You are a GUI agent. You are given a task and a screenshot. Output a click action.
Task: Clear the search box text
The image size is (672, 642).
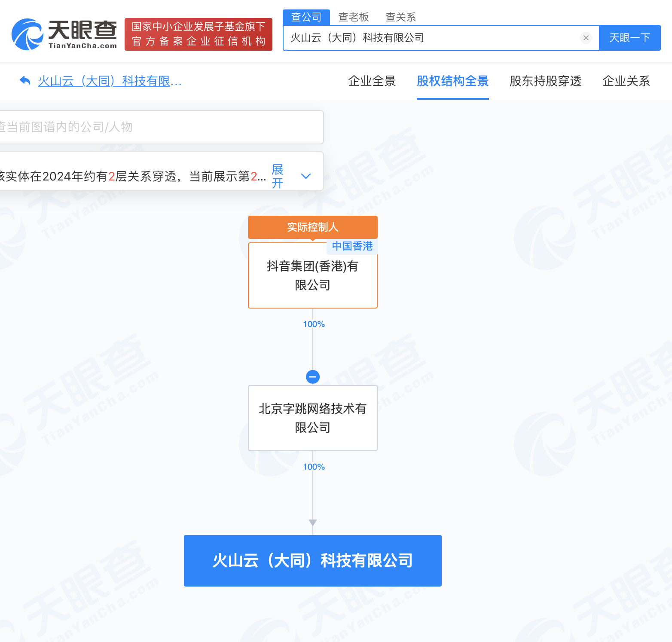pyautogui.click(x=586, y=38)
